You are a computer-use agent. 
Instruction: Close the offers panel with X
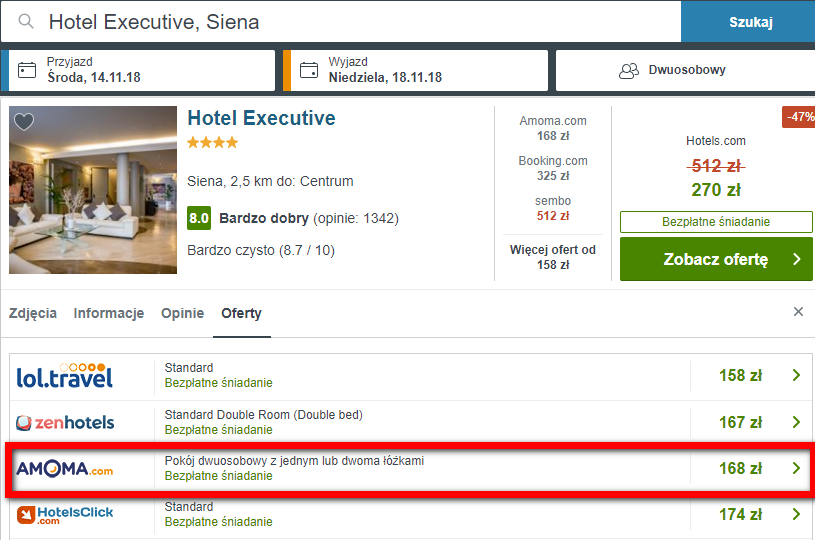[798, 311]
